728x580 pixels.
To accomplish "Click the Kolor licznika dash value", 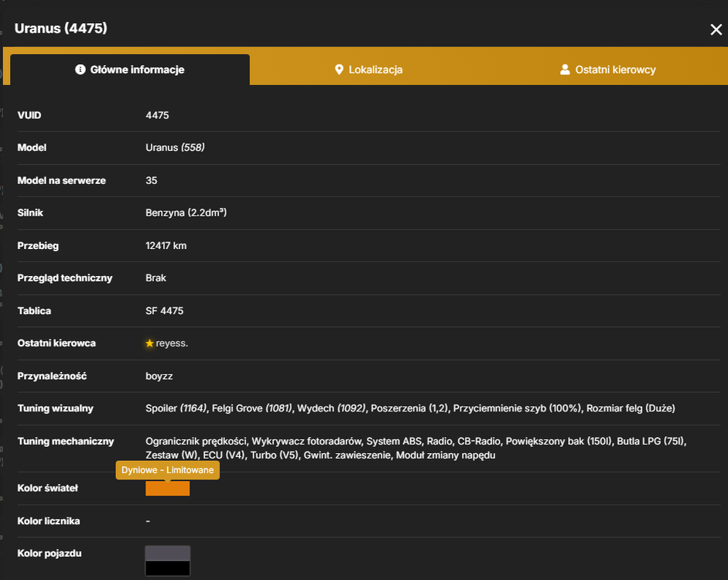I will coord(148,521).
